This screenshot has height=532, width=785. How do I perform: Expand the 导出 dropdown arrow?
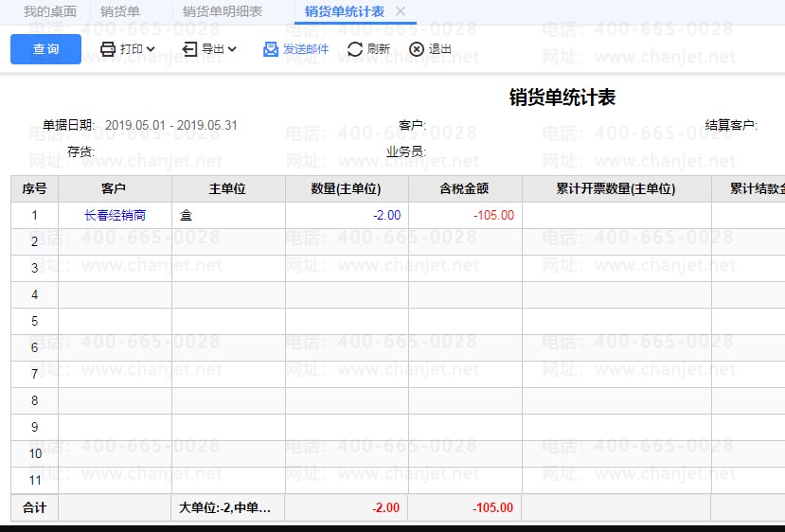point(232,49)
